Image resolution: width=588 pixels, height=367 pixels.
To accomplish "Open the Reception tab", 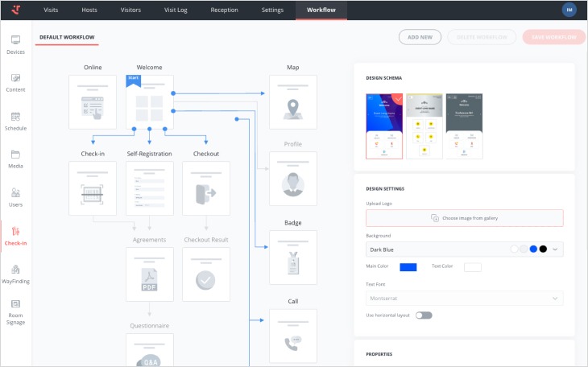I will tap(224, 10).
